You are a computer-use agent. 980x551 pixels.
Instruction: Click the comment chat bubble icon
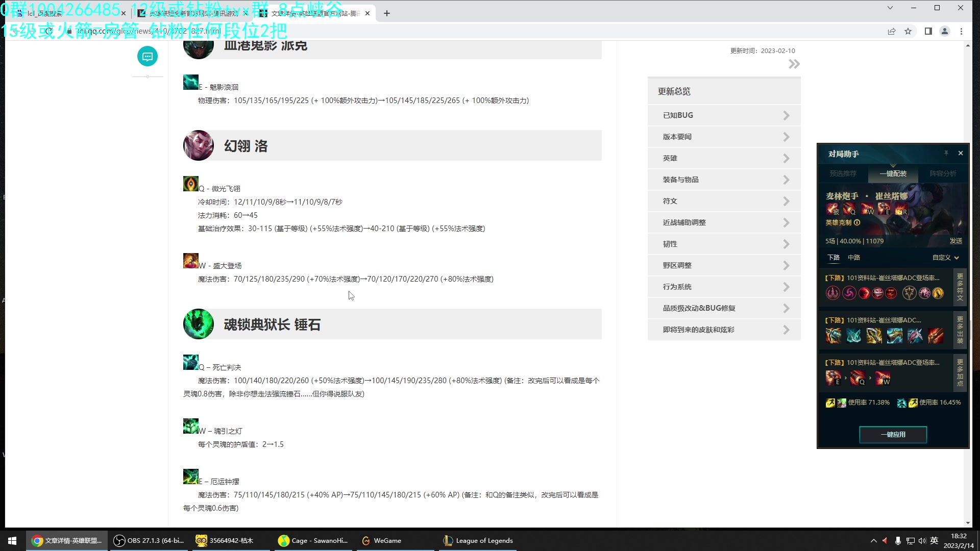pyautogui.click(x=148, y=56)
